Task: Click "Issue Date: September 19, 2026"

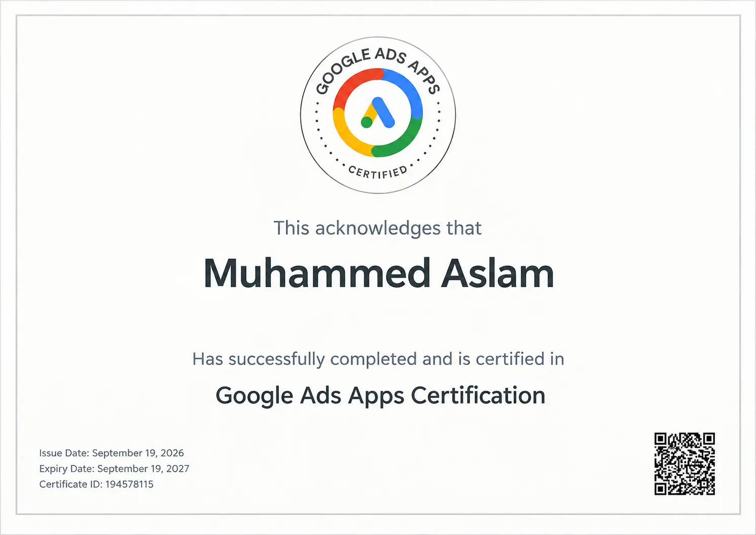Action: pyautogui.click(x=112, y=453)
